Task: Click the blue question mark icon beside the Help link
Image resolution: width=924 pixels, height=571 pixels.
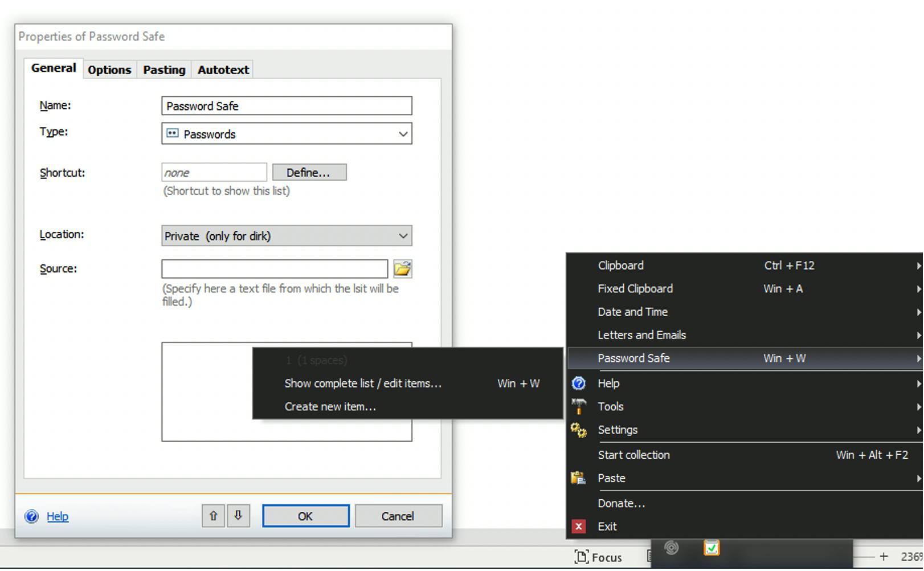Action: point(32,516)
